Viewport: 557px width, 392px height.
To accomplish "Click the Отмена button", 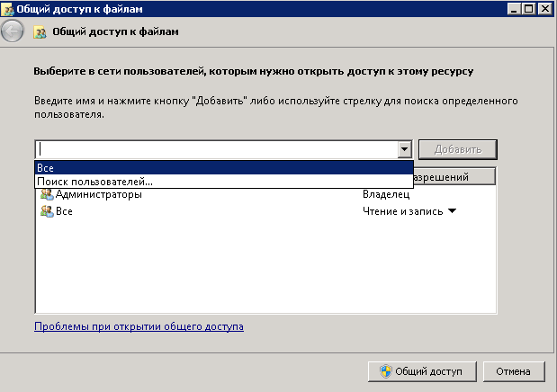I will pos(513,371).
